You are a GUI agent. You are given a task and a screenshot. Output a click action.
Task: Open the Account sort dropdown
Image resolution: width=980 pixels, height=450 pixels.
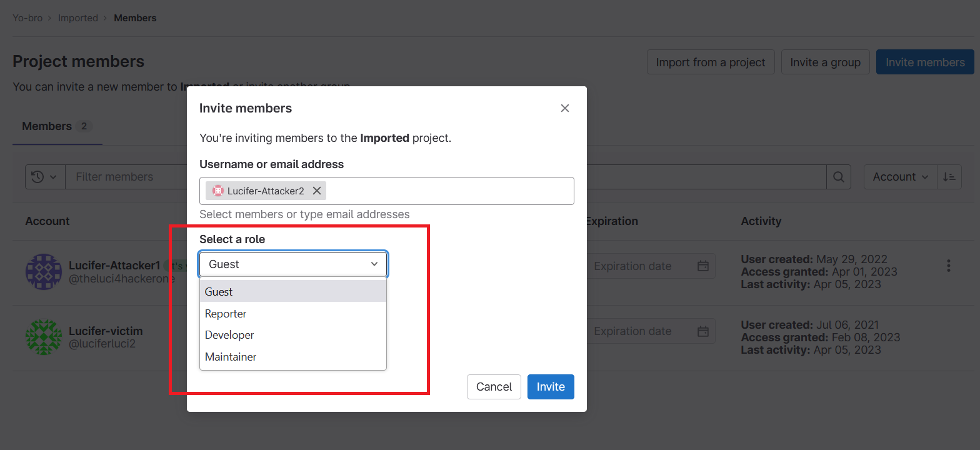[900, 177]
